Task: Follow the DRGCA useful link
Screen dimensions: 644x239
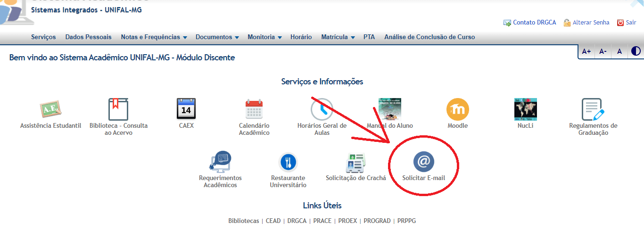Action: click(x=297, y=221)
